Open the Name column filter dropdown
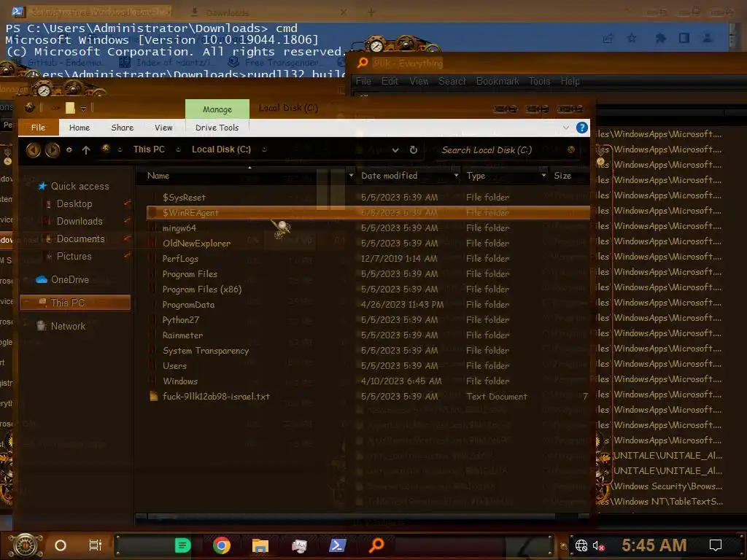This screenshot has height=560, width=747. [351, 176]
